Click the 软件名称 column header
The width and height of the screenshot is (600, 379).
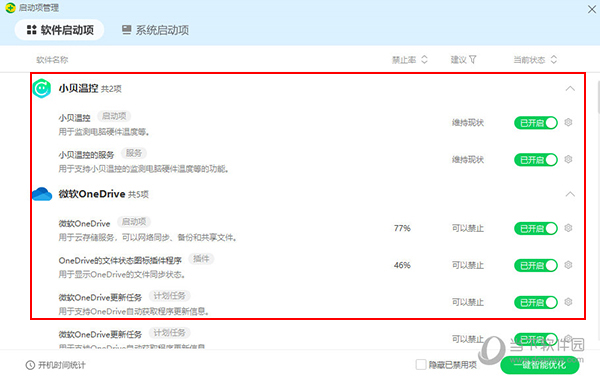click(x=52, y=60)
